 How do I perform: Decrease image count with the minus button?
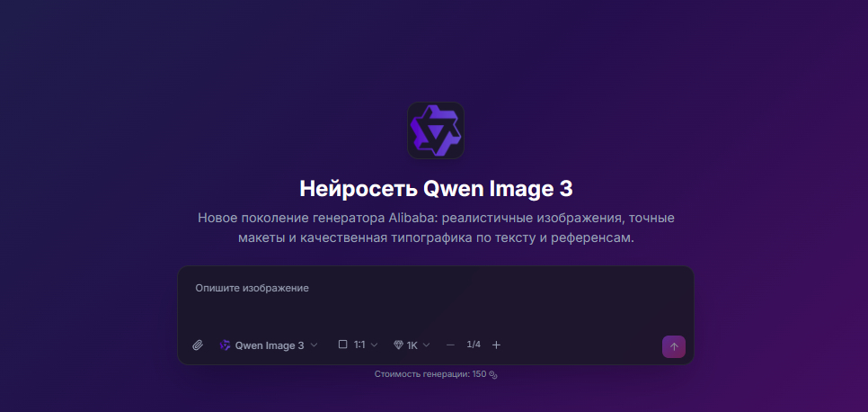point(450,345)
